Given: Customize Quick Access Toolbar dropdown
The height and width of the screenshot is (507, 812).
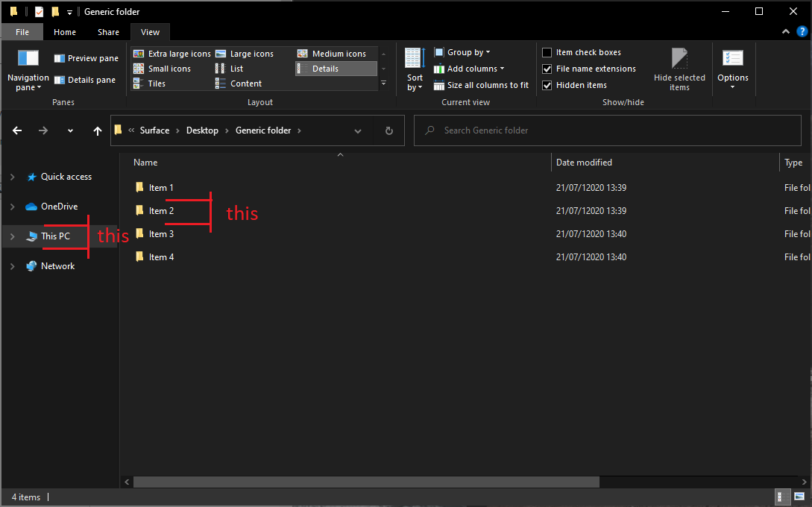Looking at the screenshot, I should click(69, 12).
